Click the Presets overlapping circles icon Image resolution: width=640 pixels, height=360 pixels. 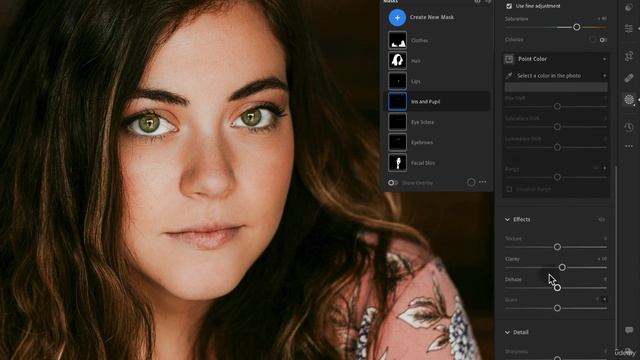click(x=629, y=7)
